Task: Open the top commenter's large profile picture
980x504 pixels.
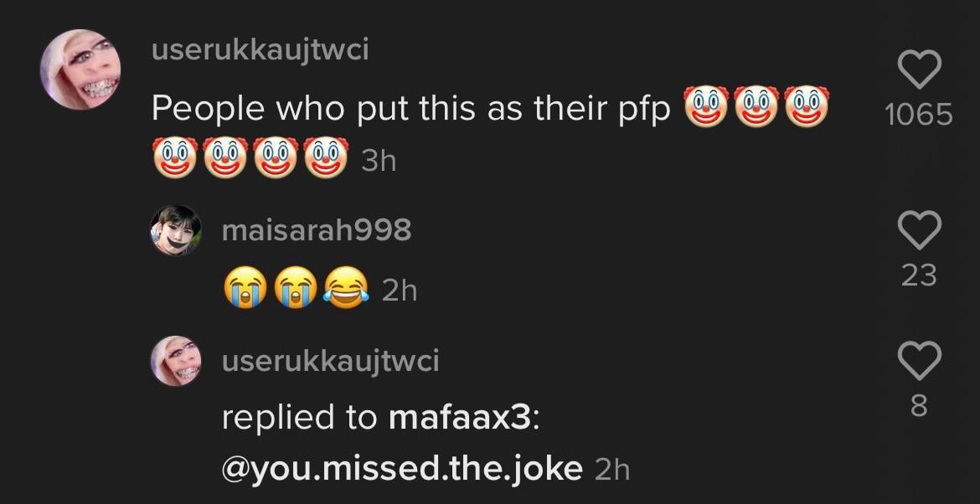Action: point(81,70)
